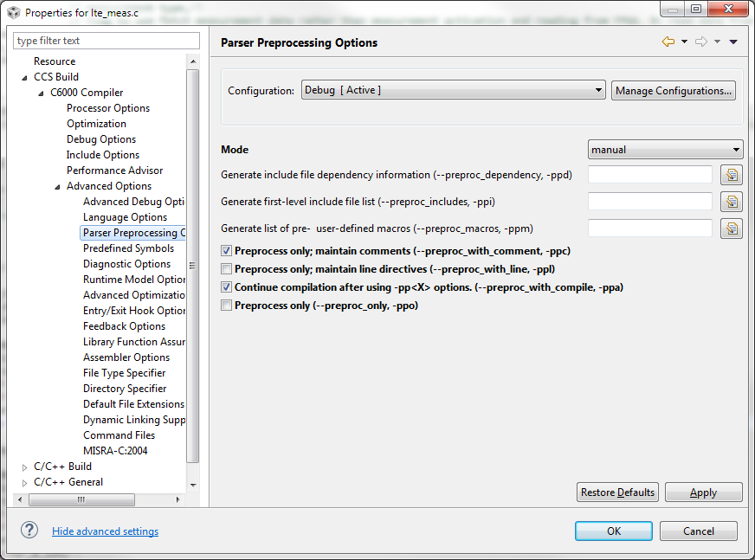The image size is (755, 560).
Task: Click the Hide advanced settings link
Action: tap(105, 531)
